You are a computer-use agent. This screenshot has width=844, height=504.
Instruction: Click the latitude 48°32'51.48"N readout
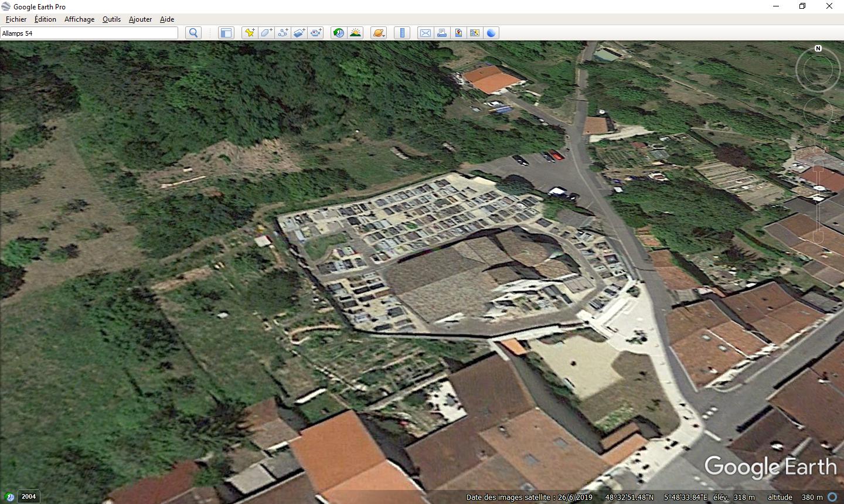(629, 497)
